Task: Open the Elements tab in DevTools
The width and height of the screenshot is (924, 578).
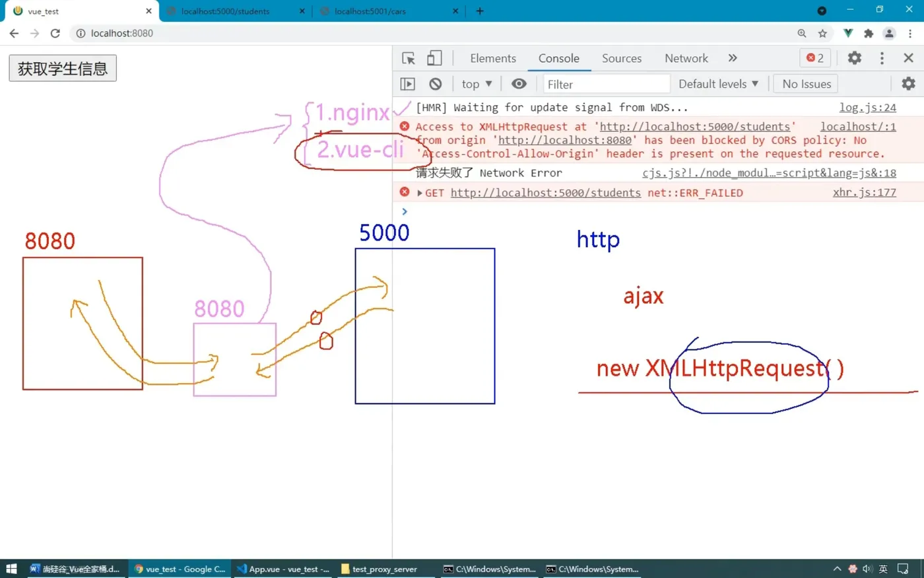Action: coord(493,58)
